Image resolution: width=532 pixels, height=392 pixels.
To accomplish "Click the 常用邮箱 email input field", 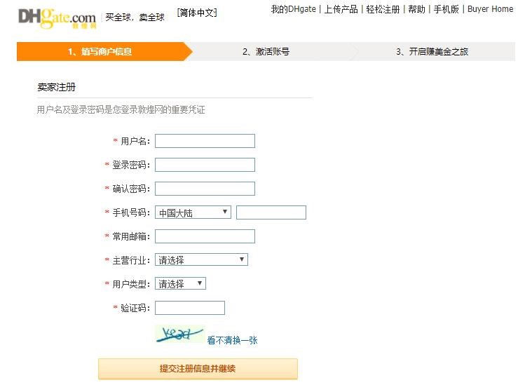I will (205, 236).
